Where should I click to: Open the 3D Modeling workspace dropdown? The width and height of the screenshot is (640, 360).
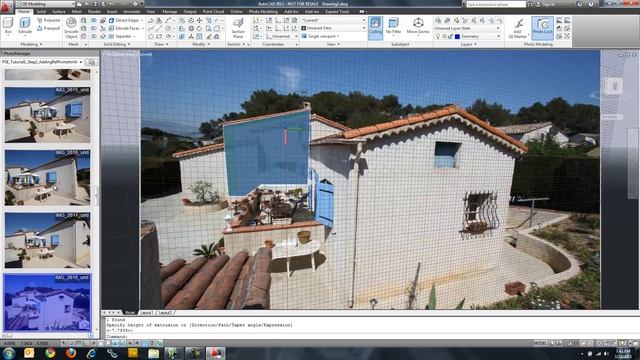pyautogui.click(x=46, y=4)
